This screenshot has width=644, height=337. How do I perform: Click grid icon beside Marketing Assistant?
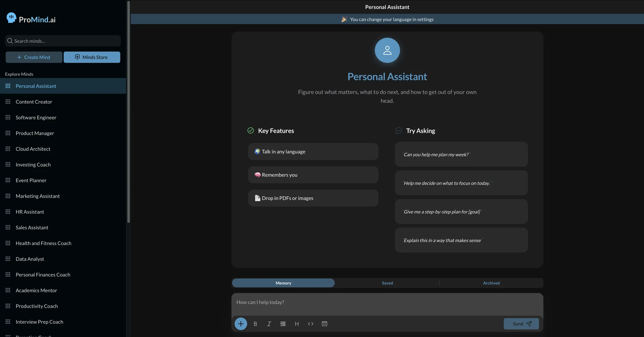tap(8, 196)
